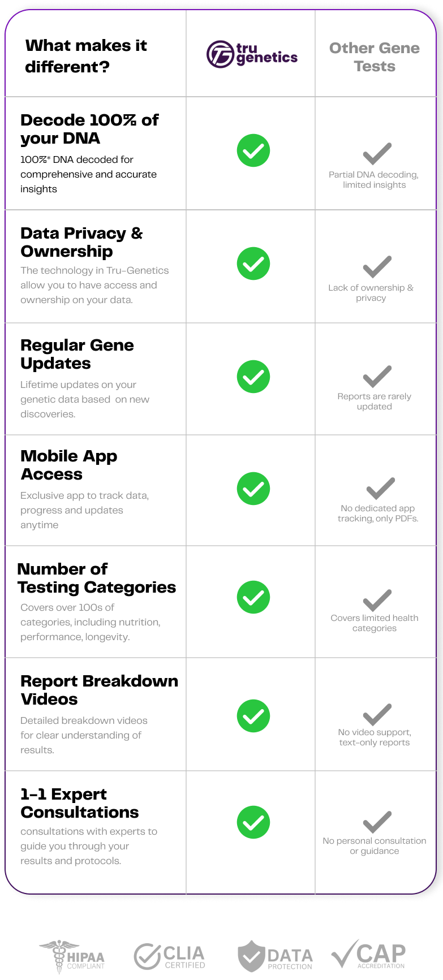Screen dimensions: 443x980
Task: Click the tru genetics logo
Action: coord(252,54)
